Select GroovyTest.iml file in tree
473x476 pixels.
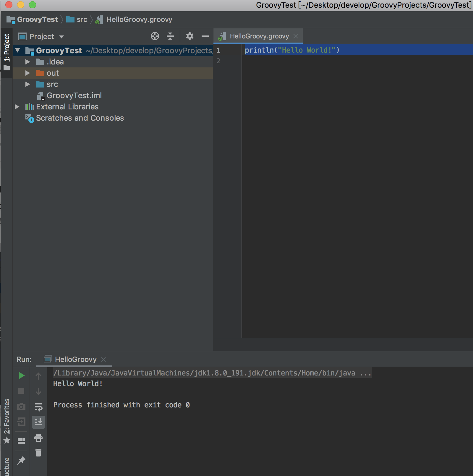74,95
